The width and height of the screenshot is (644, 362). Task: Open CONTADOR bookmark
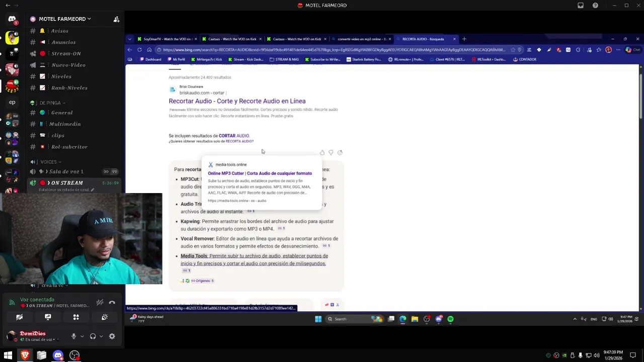524,59
